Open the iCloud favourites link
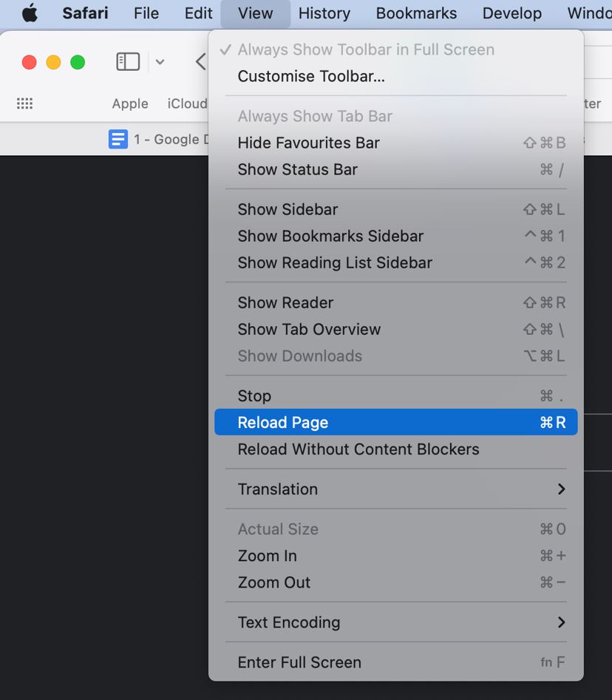 [x=188, y=103]
